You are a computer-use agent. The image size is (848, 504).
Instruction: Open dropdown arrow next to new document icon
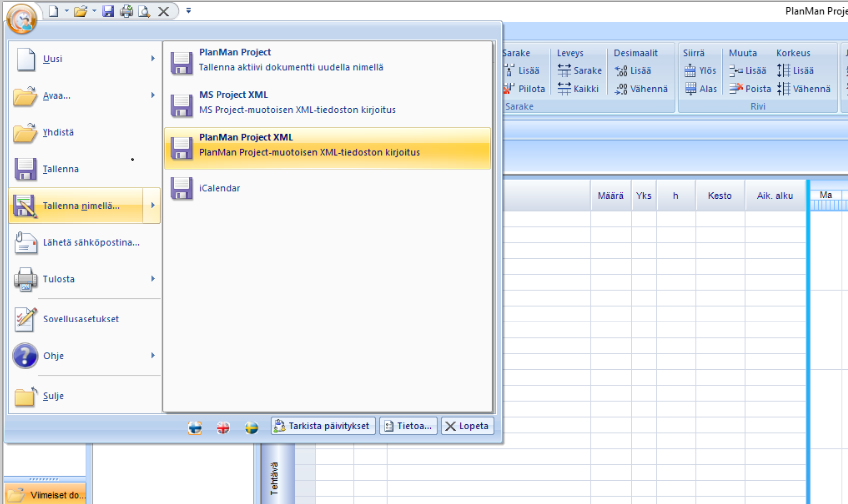coord(66,11)
